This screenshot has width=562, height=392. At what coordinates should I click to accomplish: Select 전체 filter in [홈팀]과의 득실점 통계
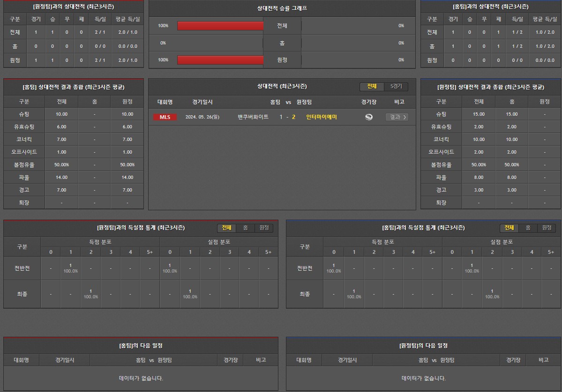tap(509, 228)
